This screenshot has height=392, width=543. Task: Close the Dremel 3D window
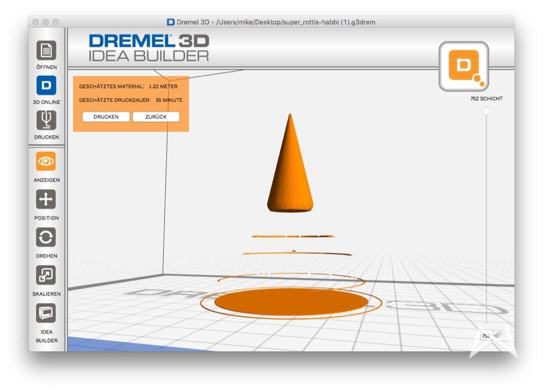point(36,22)
